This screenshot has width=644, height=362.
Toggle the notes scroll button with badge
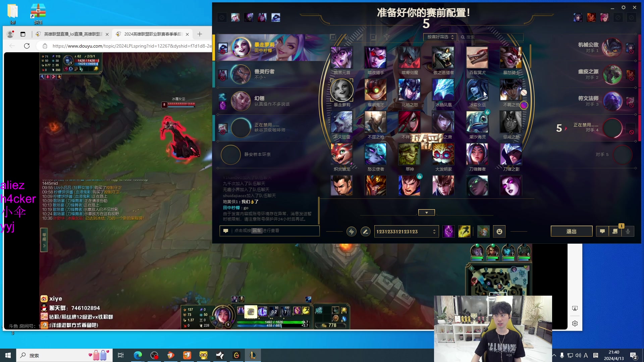click(x=615, y=231)
